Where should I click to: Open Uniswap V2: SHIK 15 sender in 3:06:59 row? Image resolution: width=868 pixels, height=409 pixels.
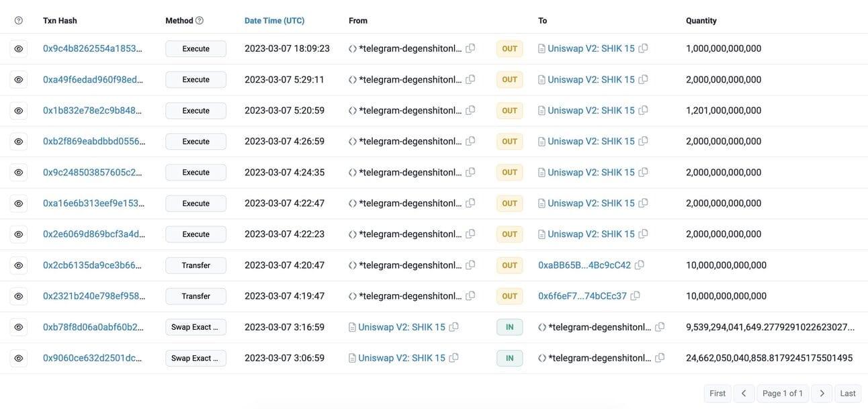[402, 358]
